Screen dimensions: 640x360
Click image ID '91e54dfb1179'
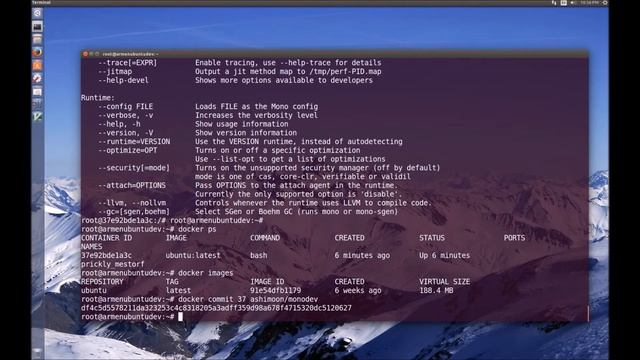coord(276,291)
